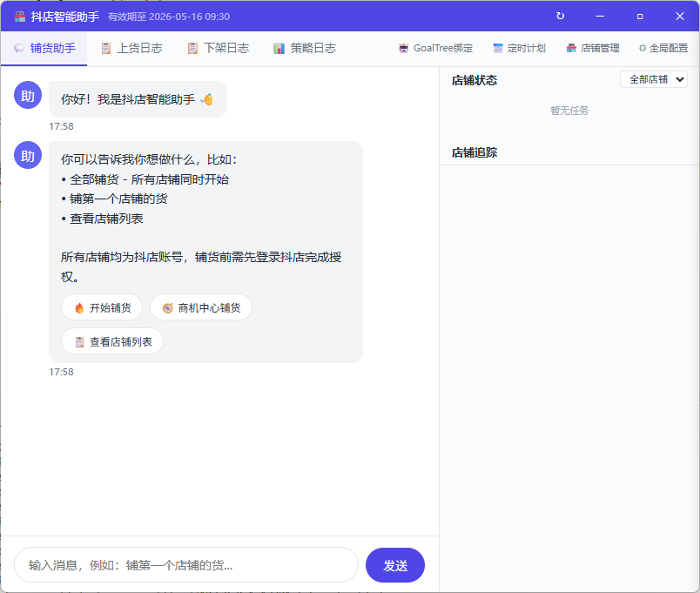The height and width of the screenshot is (593, 700).
Task: Click the greeting message 你好！我是抖店智能助手
Action: [x=138, y=99]
